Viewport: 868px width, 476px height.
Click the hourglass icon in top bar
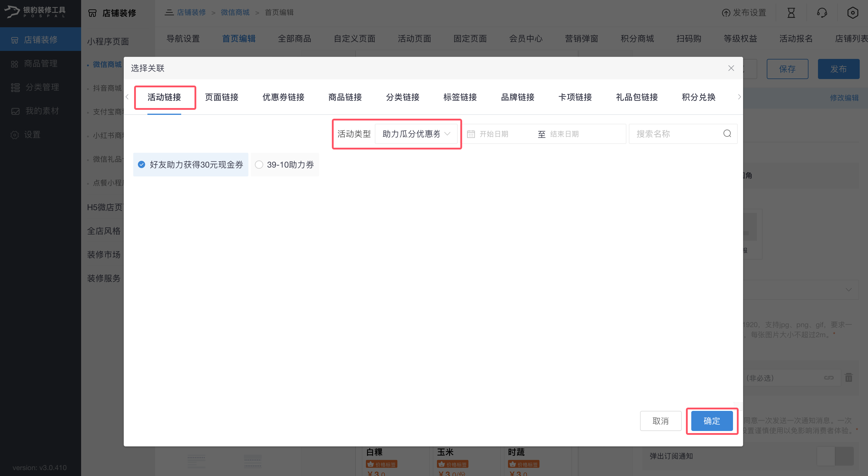pos(791,13)
